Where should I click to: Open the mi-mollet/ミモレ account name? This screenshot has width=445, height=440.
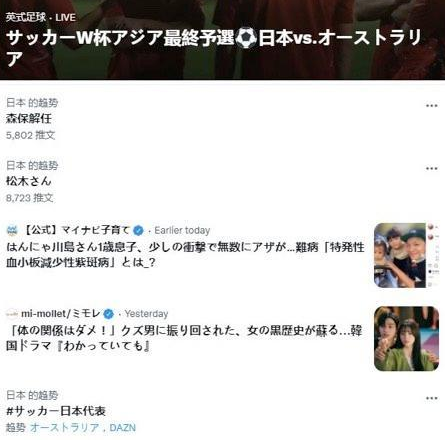tap(61, 313)
